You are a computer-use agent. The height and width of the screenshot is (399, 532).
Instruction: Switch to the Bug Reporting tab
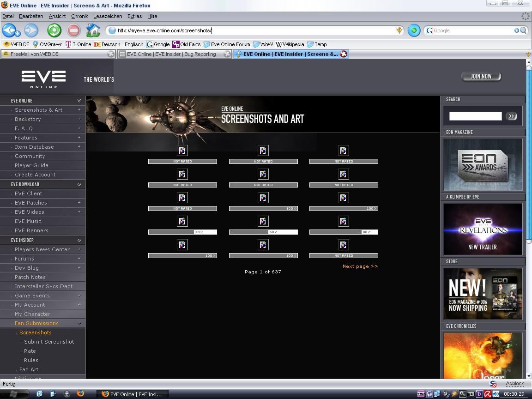(x=175, y=54)
